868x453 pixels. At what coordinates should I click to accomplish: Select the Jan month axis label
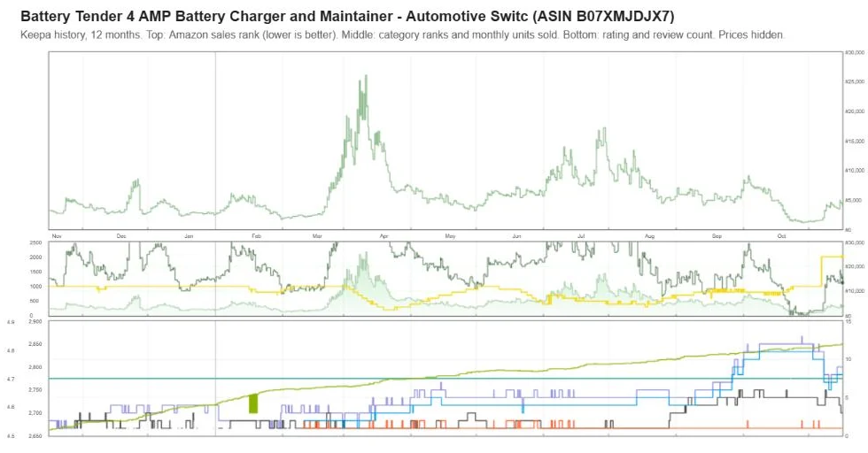pyautogui.click(x=189, y=236)
